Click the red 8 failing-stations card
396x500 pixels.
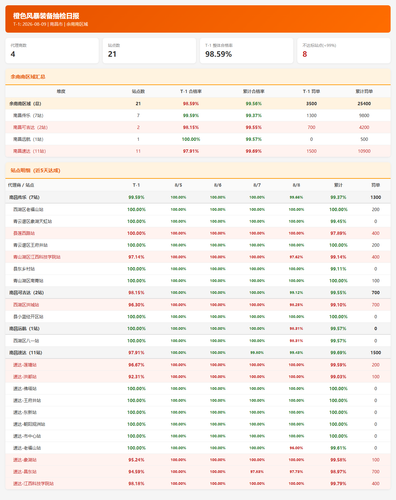[x=344, y=51]
